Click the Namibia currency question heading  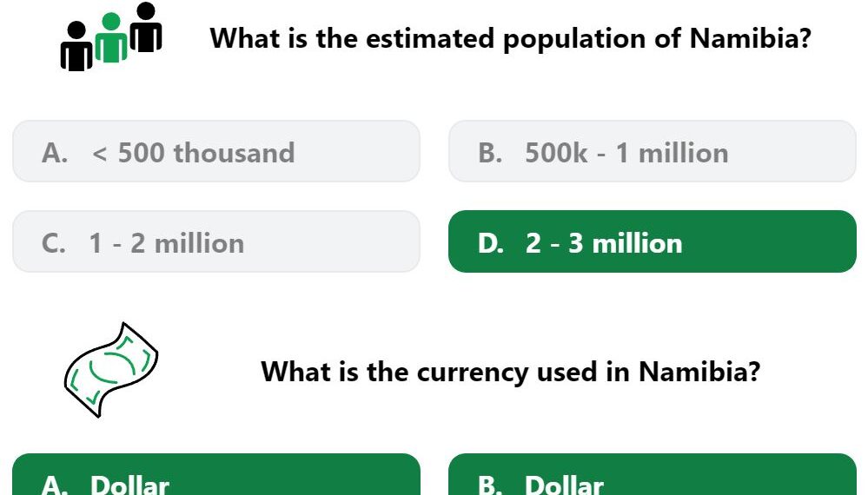510,372
